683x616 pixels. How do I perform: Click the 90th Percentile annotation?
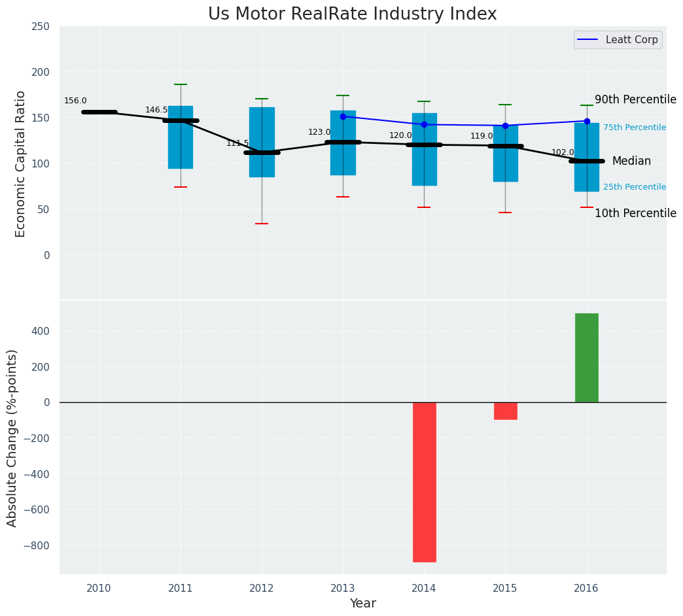pos(635,100)
